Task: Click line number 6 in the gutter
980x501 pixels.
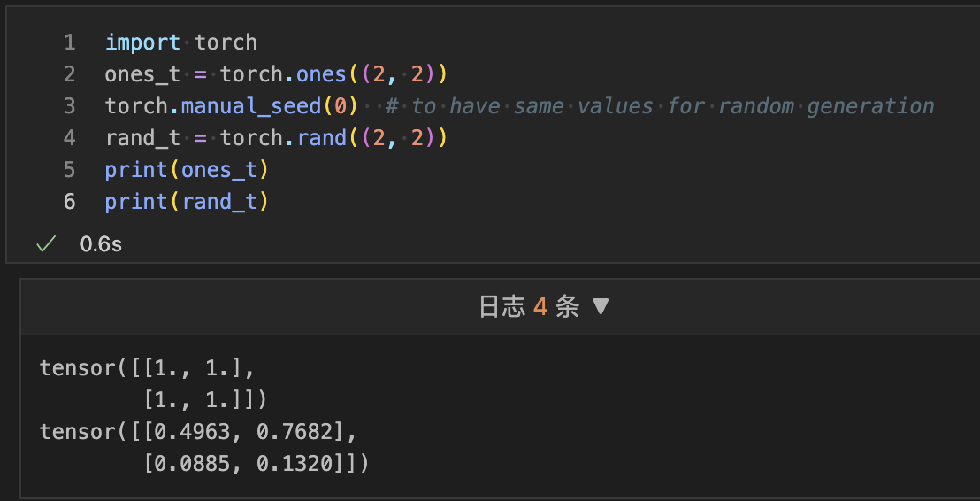Action: pyautogui.click(x=70, y=202)
